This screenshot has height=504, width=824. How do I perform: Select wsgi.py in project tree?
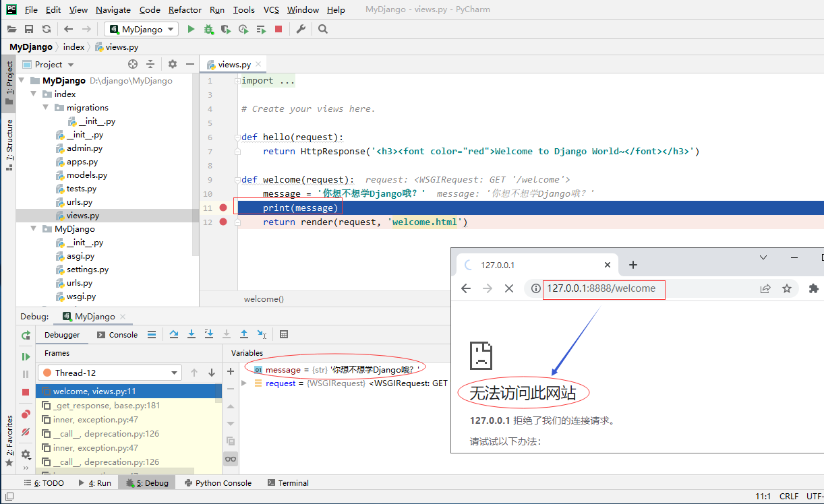[x=81, y=296]
